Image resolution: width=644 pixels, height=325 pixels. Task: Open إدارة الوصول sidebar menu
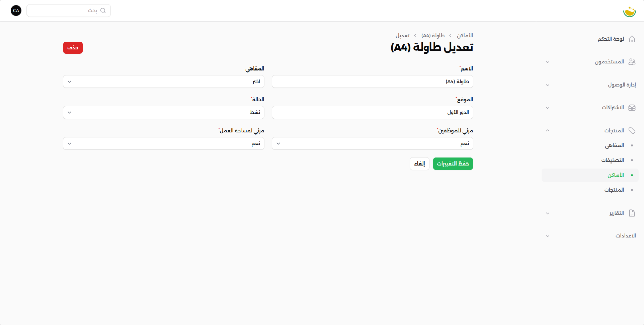(x=622, y=85)
